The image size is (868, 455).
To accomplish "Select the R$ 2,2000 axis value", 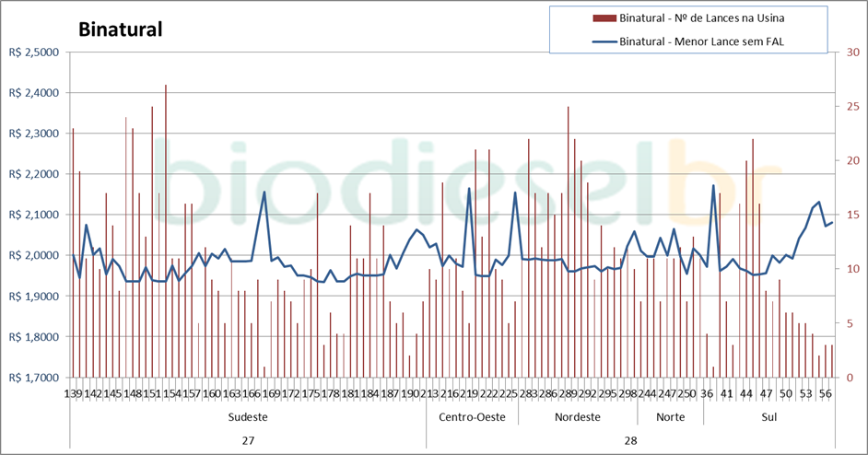I will click(x=33, y=174).
